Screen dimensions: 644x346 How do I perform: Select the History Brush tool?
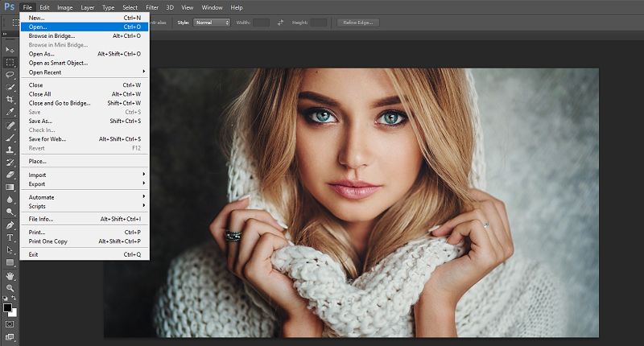pyautogui.click(x=10, y=162)
